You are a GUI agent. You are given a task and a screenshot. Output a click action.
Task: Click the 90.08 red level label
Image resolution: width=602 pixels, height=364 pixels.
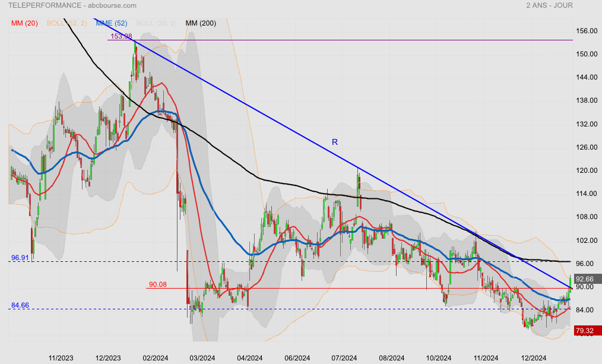pyautogui.click(x=158, y=284)
